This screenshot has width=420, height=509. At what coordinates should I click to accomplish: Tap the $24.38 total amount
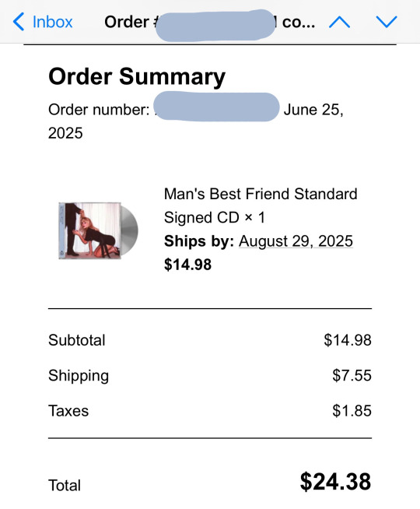tap(335, 482)
